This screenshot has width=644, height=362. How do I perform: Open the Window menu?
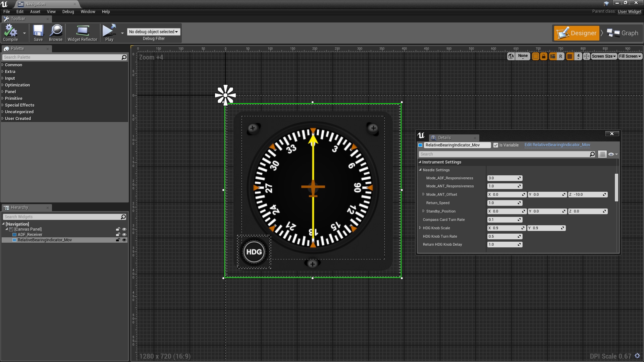click(88, 12)
